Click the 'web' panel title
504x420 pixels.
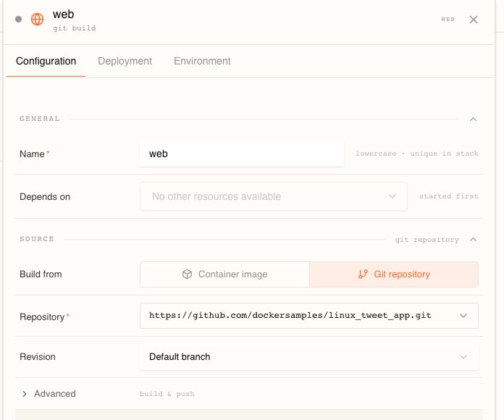point(63,14)
